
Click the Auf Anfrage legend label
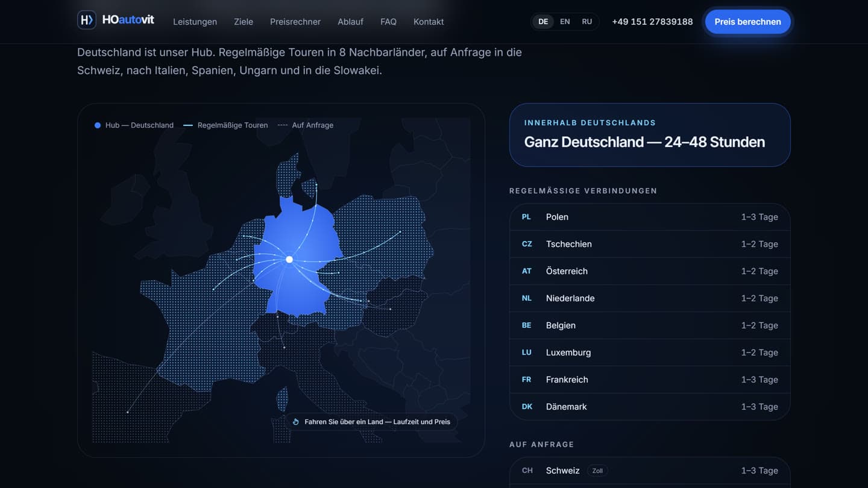313,125
